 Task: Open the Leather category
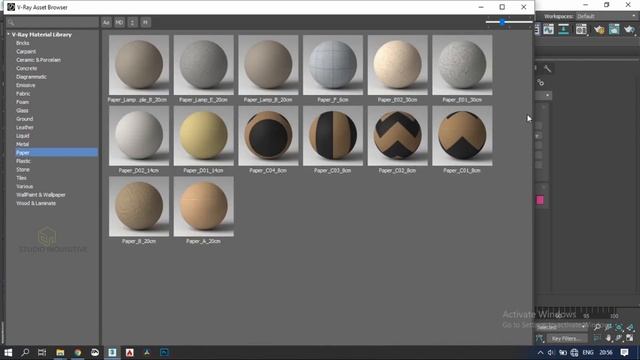point(24,127)
